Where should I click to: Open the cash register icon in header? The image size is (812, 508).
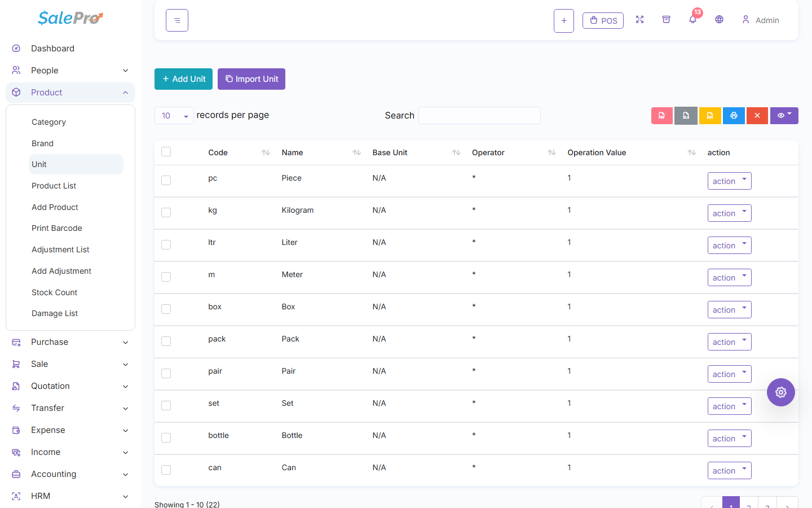(x=666, y=20)
